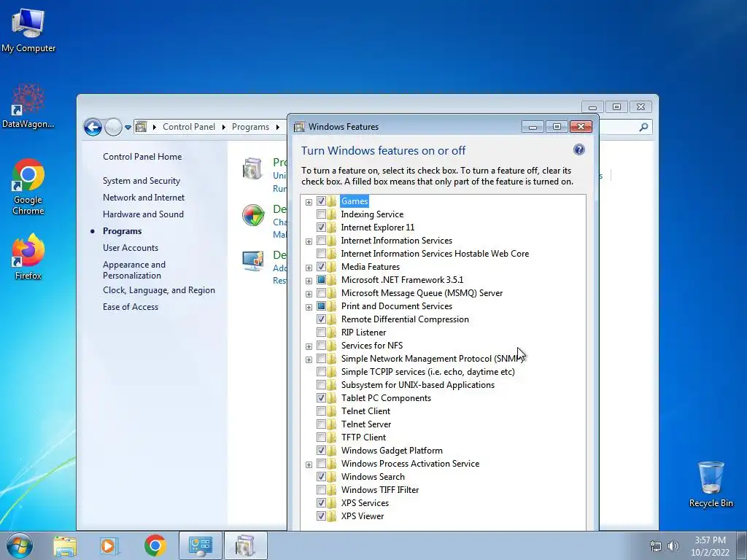The height and width of the screenshot is (560, 747).
Task: Enable the Telnet Client checkbox
Action: point(321,411)
